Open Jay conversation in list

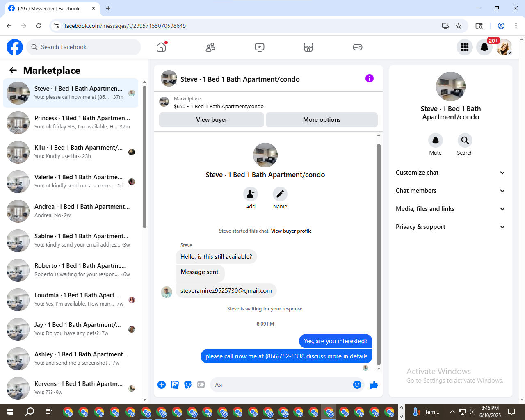pyautogui.click(x=71, y=329)
